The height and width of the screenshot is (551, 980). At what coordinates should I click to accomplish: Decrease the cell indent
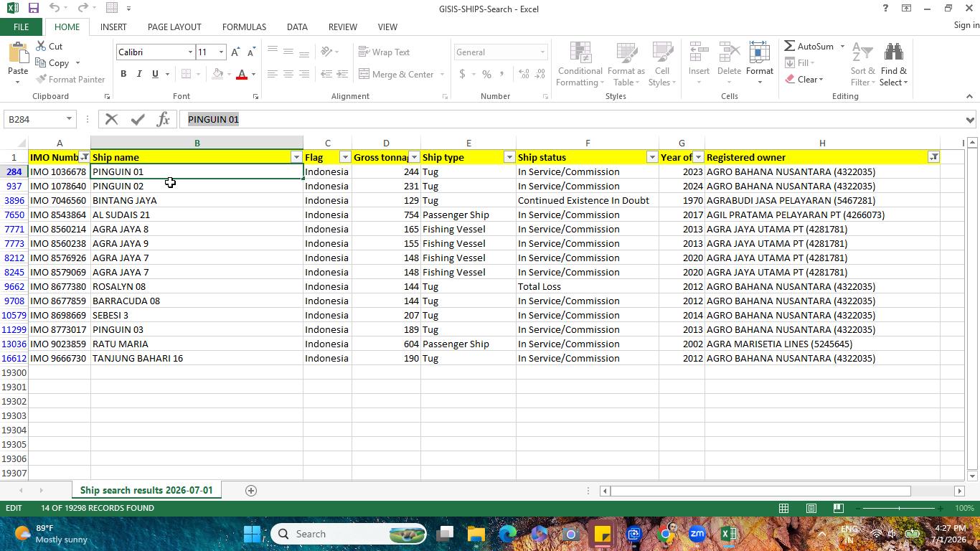coord(326,74)
